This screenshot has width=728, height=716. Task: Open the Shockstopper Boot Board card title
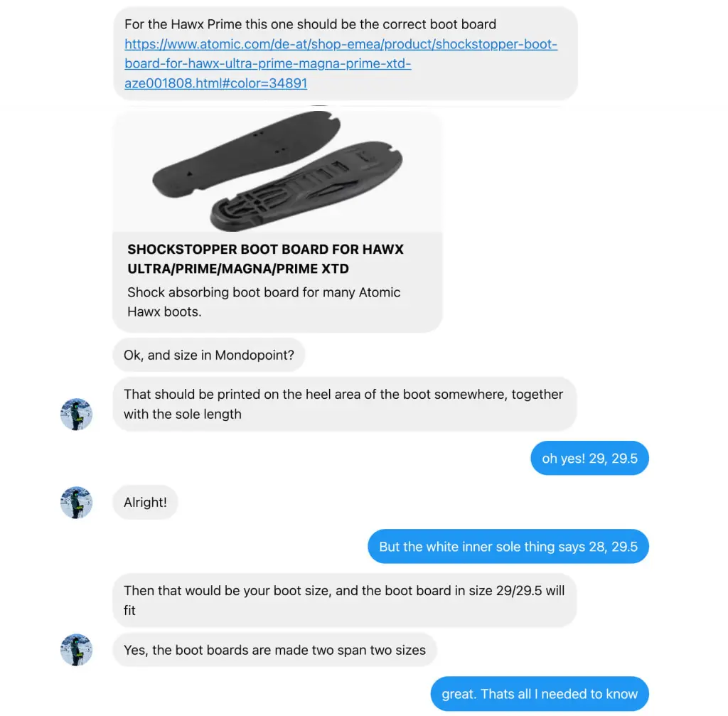[265, 260]
